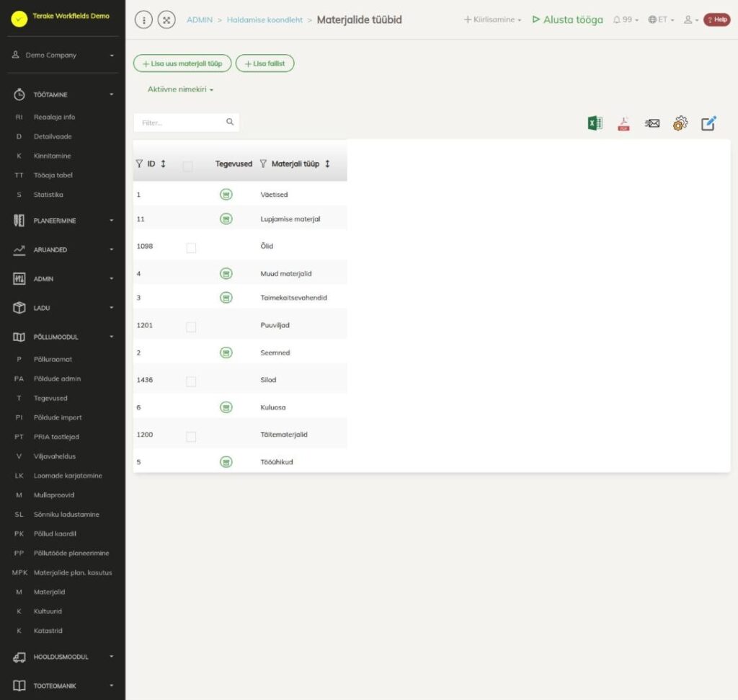Check the Täitematerjalid row checkbox
Viewport: 738px width, 700px height.
pyautogui.click(x=191, y=436)
